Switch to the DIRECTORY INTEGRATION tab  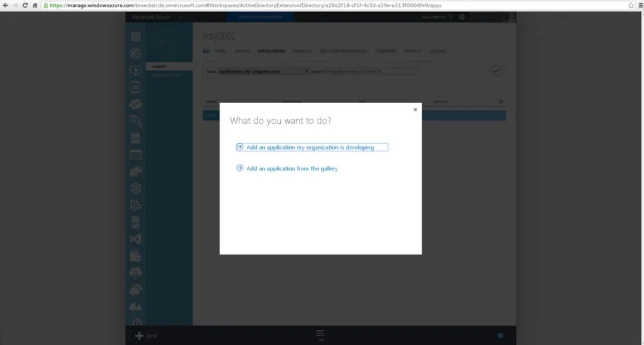[343, 52]
